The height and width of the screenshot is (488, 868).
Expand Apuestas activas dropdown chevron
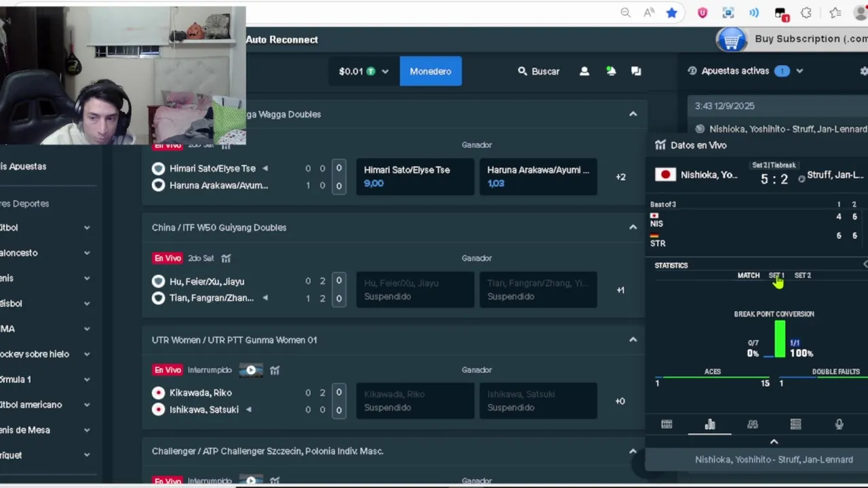tap(800, 71)
